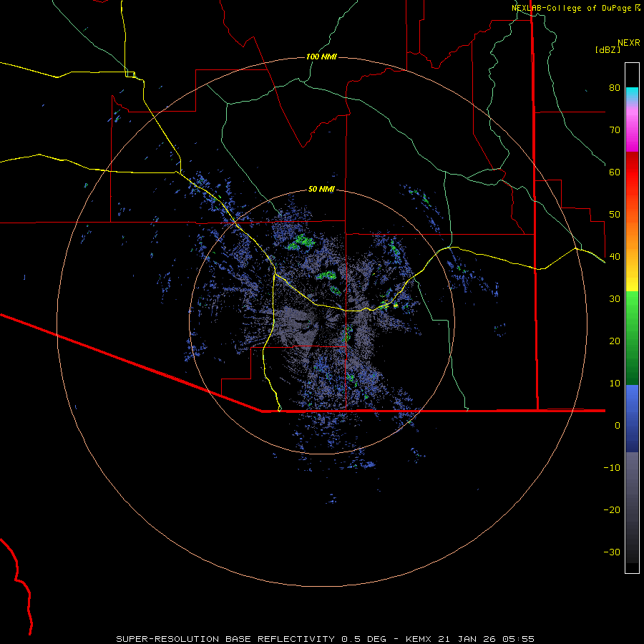Screen dimensions: 644x644
Task: Click the 10 value on dBZ scale
Action: point(615,384)
